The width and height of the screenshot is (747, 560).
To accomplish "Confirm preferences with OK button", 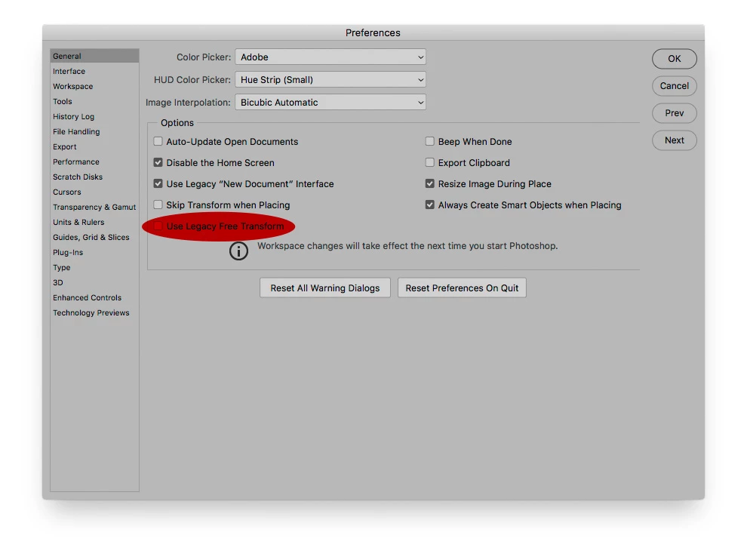I will click(674, 59).
